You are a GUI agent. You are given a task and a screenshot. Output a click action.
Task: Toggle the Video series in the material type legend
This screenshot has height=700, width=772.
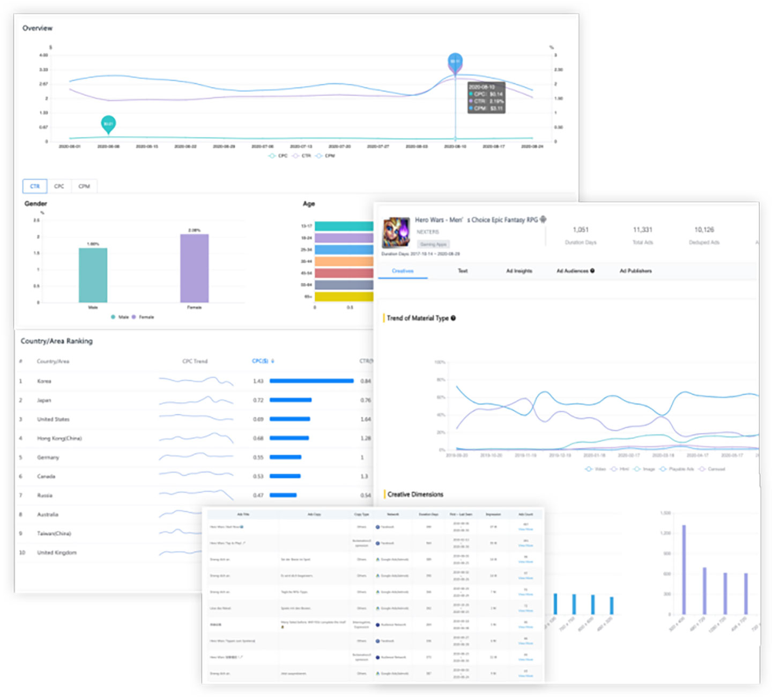(595, 469)
